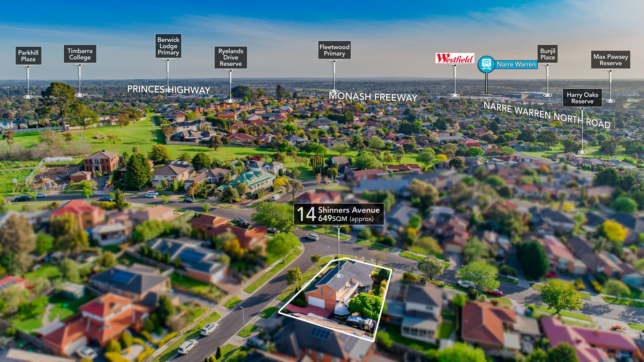Viewport: 644px width, 362px height.
Task: Click the pin marker ring below Timbarra College
Action: click(x=79, y=95)
